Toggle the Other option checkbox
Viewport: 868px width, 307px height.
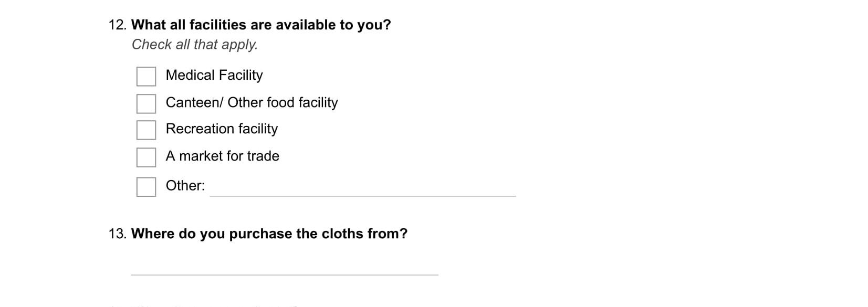click(x=146, y=186)
